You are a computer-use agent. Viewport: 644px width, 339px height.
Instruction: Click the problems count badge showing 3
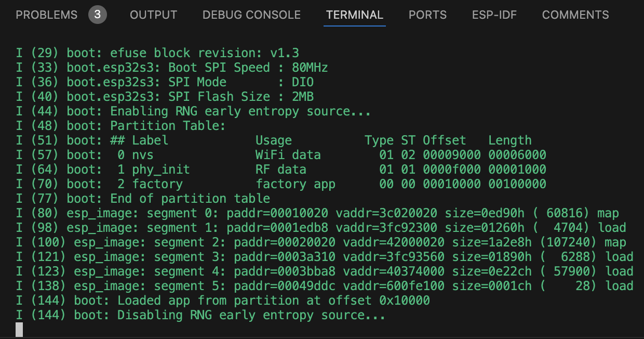pos(98,15)
